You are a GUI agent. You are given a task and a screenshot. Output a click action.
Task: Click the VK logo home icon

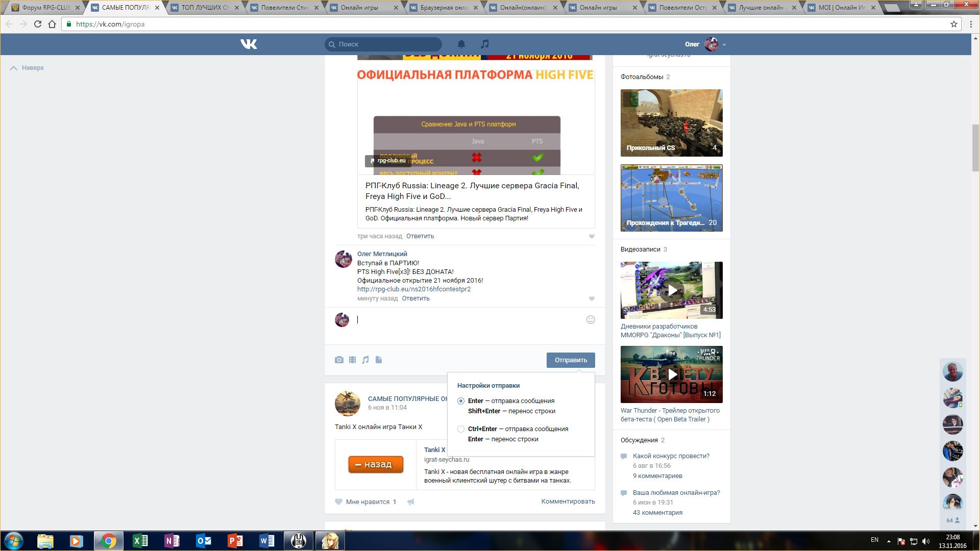[x=249, y=44]
